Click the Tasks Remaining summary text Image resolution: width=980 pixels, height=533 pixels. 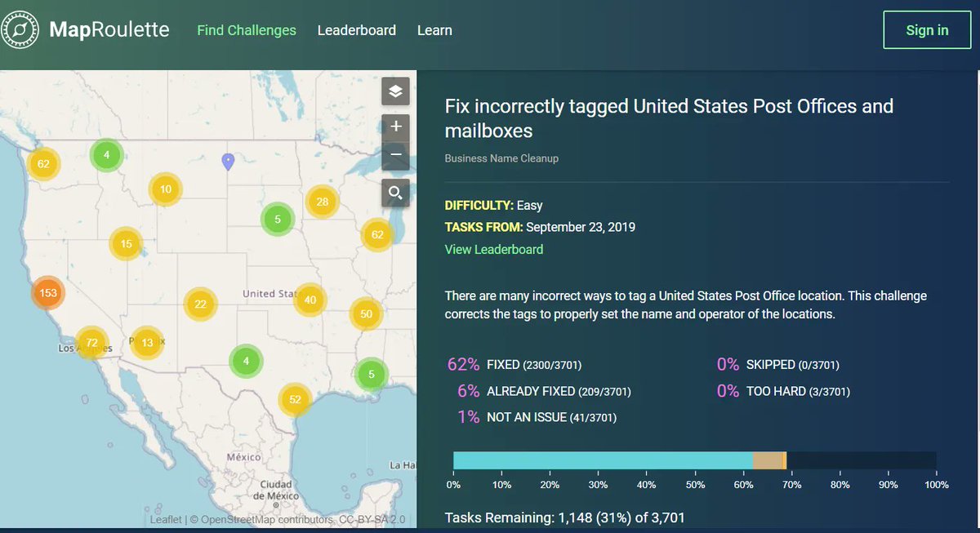[565, 517]
